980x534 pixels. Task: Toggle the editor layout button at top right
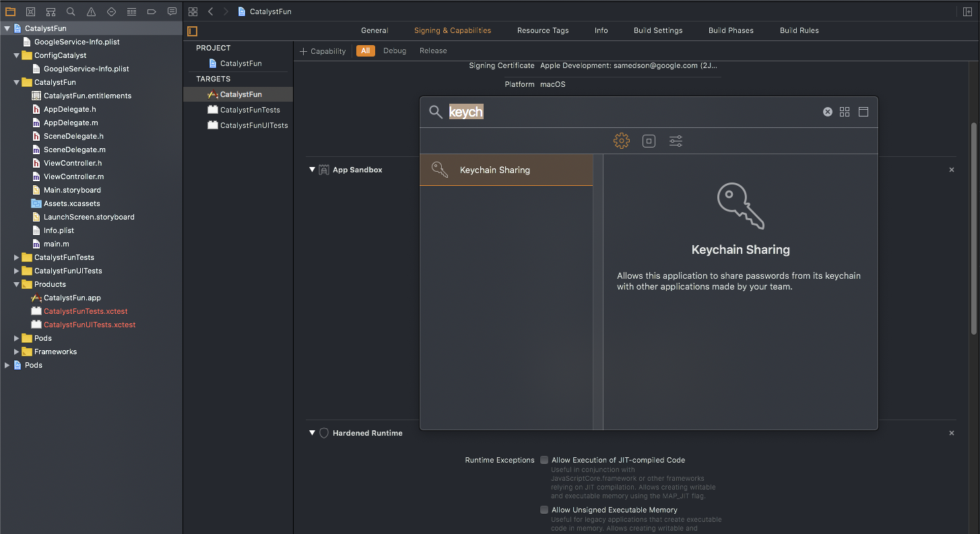point(967,11)
